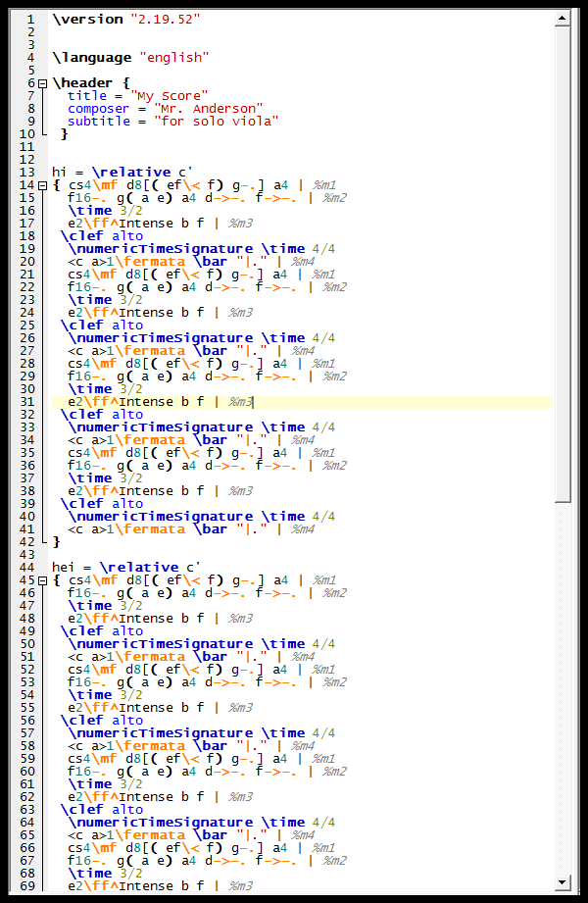The height and width of the screenshot is (903, 588).
Task: Click \relative on line 44
Action: coord(139,568)
